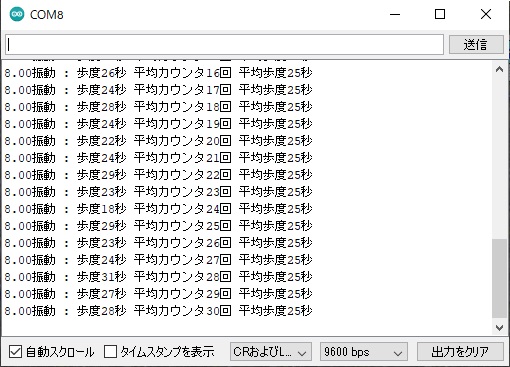
Task: Click the Arduino logo icon in title bar
Action: coord(17,14)
